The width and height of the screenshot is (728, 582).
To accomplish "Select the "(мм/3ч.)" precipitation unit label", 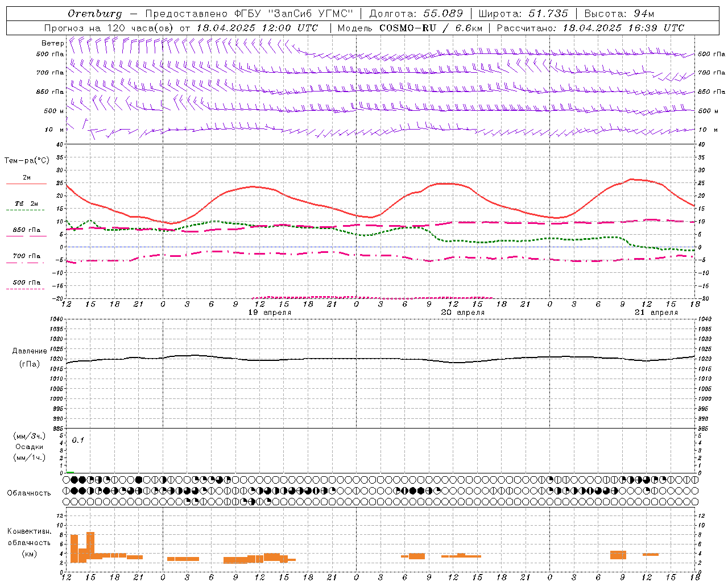I will (29, 436).
